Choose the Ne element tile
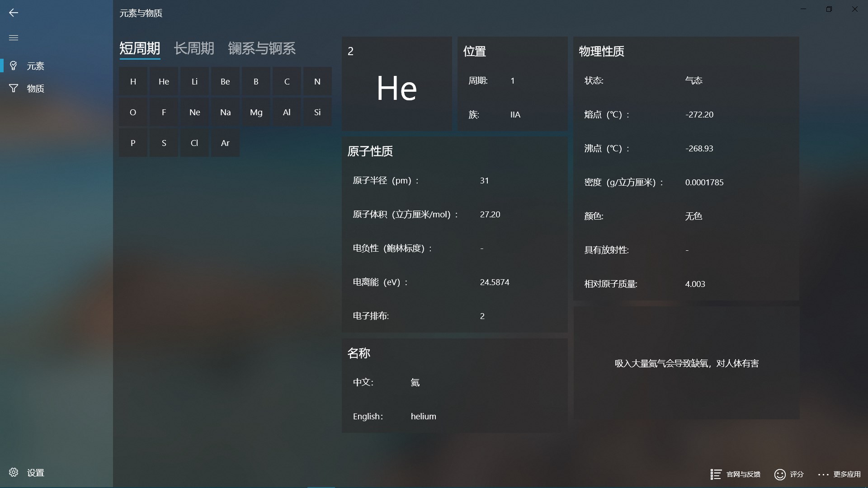The height and width of the screenshot is (488, 868). 194,113
